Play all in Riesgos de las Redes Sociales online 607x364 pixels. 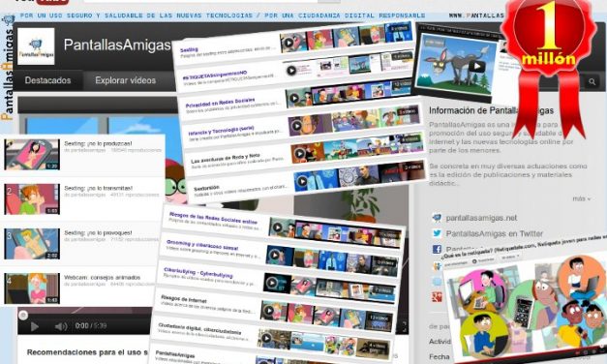(277, 227)
